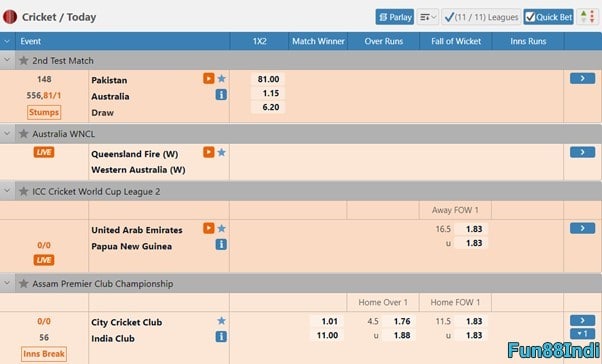Viewport: 602px width, 364px height.
Task: Open the (11 / 11) Leagues filter
Action: (481, 17)
